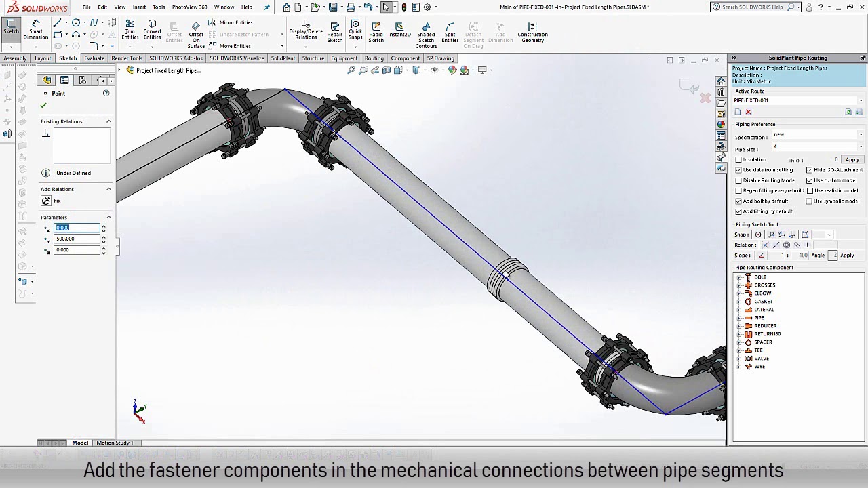The height and width of the screenshot is (488, 868).
Task: Click the Rebuild traffic light icon
Action: pyautogui.click(x=404, y=7)
